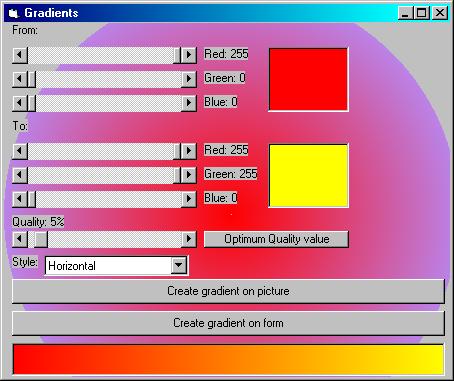Click right arrow of To Green scrollbar
Image resolution: width=454 pixels, height=381 pixels.
189,175
